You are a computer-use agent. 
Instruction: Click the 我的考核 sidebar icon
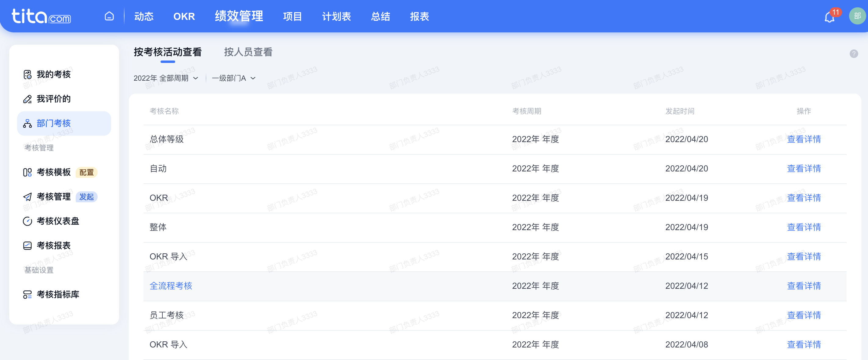click(x=27, y=74)
